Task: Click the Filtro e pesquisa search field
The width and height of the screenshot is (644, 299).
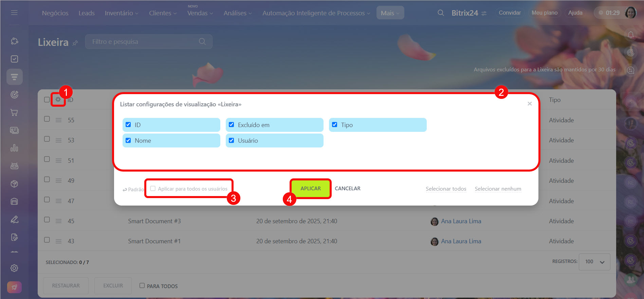Action: point(144,41)
